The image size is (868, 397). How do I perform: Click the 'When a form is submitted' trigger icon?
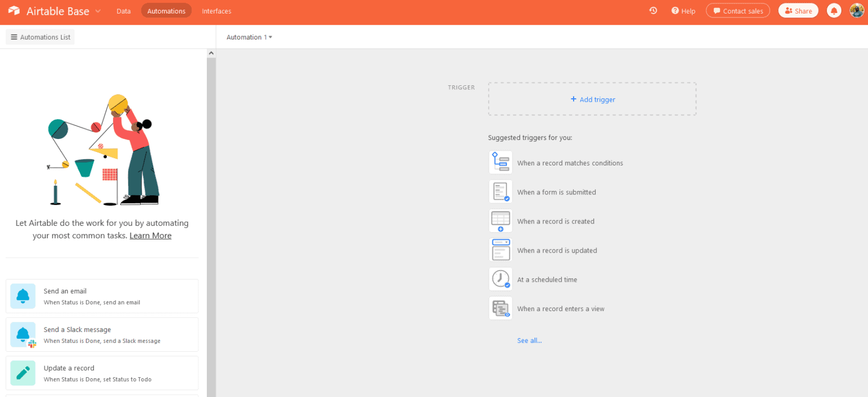pos(501,191)
